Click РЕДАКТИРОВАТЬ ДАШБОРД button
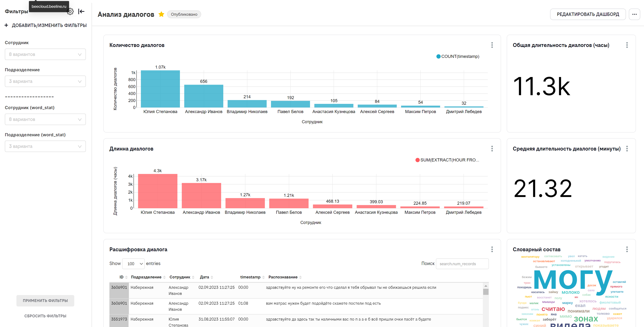 [588, 14]
